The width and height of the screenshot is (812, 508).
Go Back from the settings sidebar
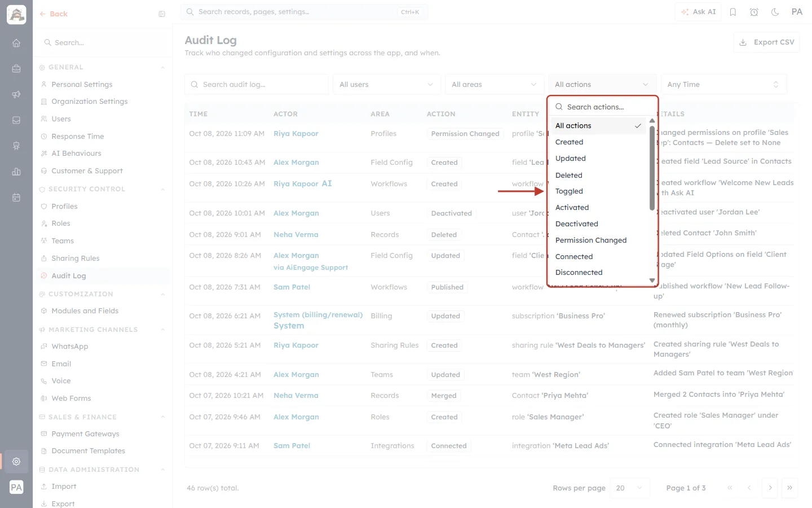pos(54,14)
